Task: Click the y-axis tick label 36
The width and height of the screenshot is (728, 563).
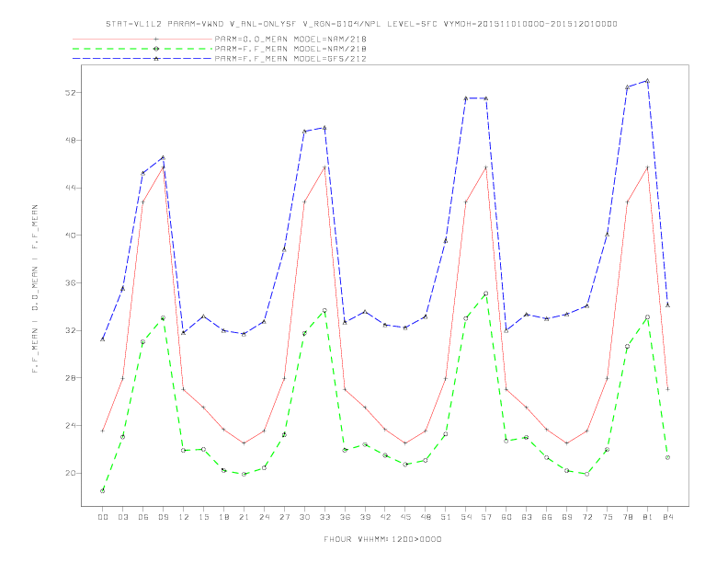Action: pyautogui.click(x=70, y=283)
